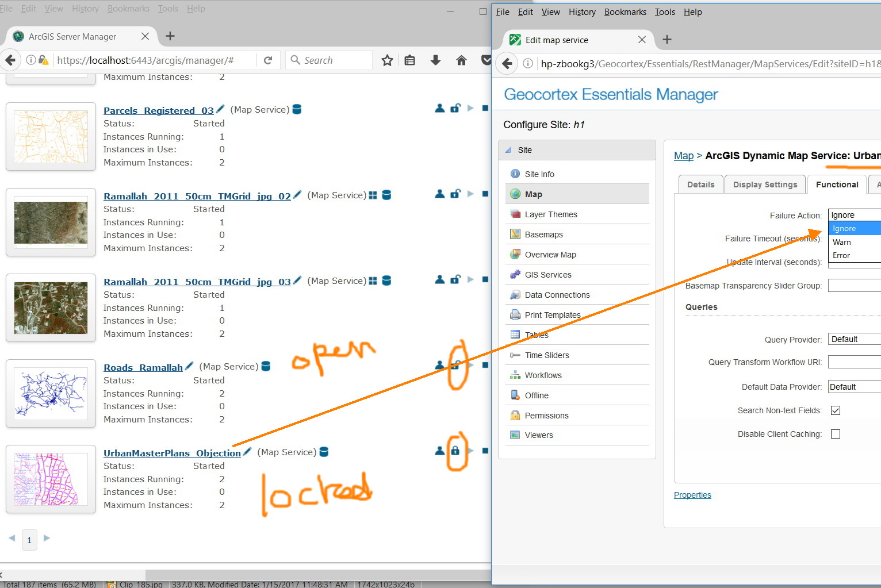
Task: Click cached tiles icon for Ramallah_2011_50cm_TMGrid_jpg_02
Action: pyautogui.click(x=373, y=195)
